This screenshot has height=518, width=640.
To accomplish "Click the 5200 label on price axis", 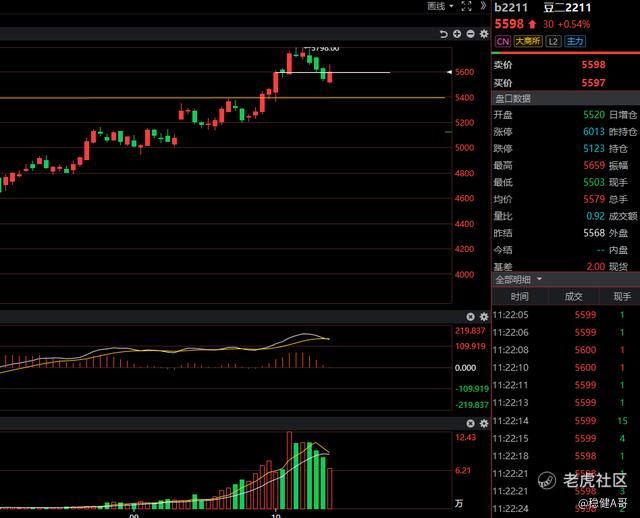I will (x=464, y=122).
